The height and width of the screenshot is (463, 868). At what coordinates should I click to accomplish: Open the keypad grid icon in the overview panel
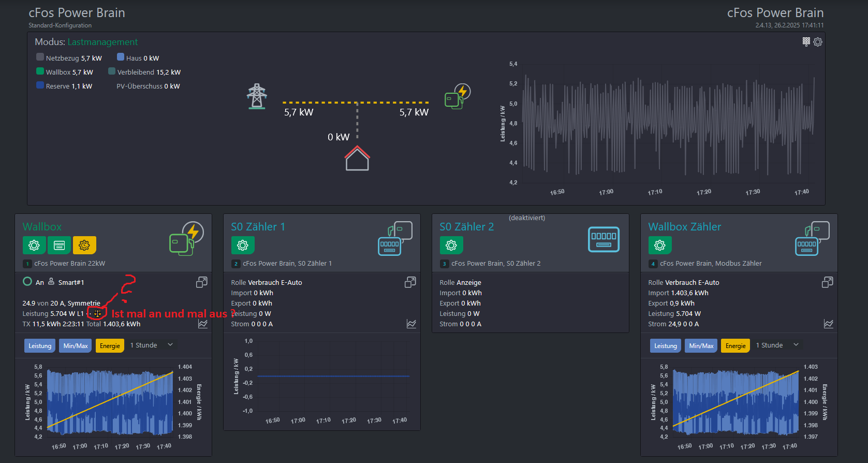click(x=806, y=41)
